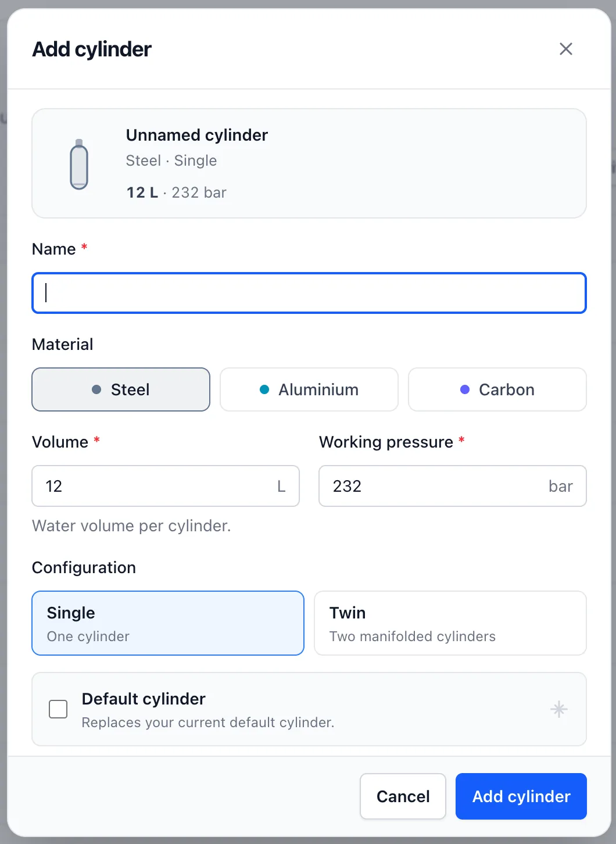Select Aluminium material
The width and height of the screenshot is (616, 844).
coord(309,389)
